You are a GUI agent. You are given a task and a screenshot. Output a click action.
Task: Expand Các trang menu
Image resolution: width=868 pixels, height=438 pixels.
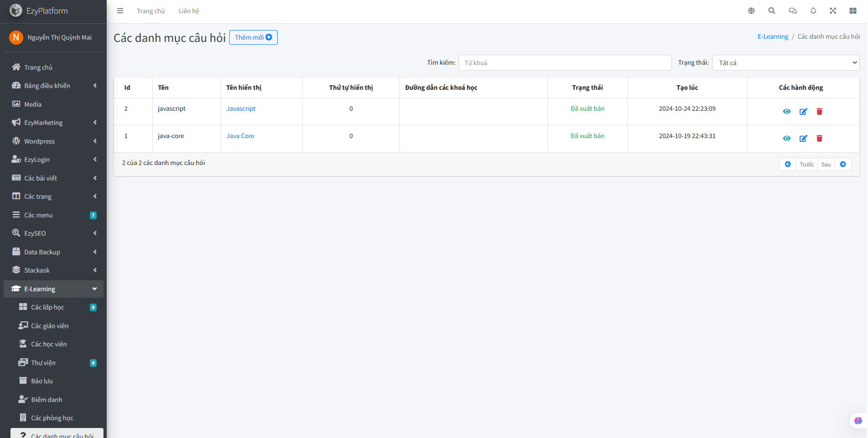click(53, 196)
